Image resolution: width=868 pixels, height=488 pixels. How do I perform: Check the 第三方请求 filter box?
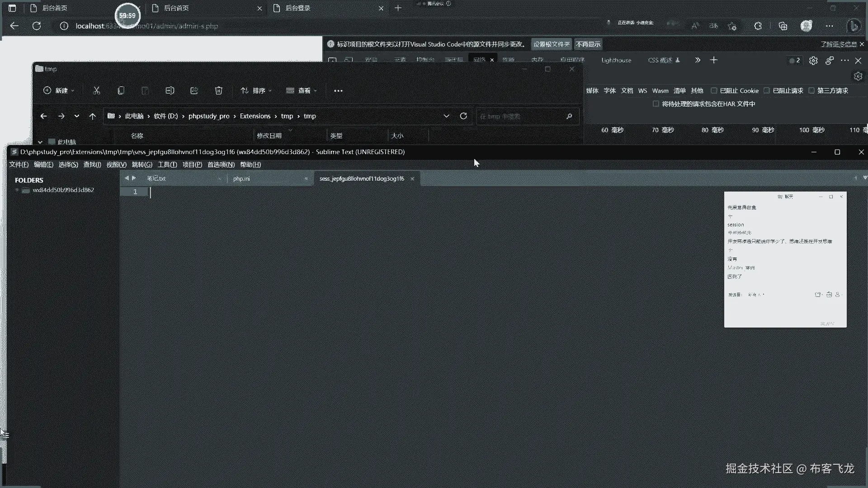pyautogui.click(x=811, y=91)
